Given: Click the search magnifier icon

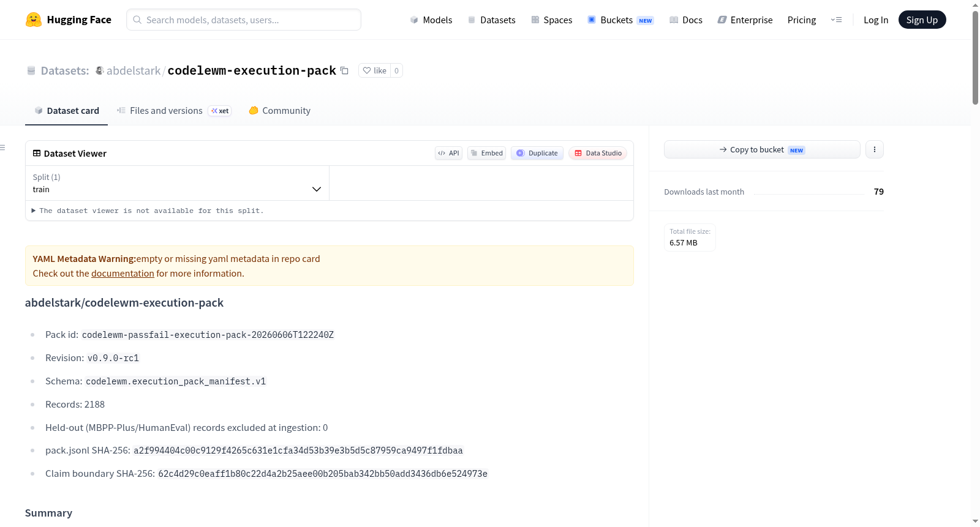Looking at the screenshot, I should click(137, 20).
